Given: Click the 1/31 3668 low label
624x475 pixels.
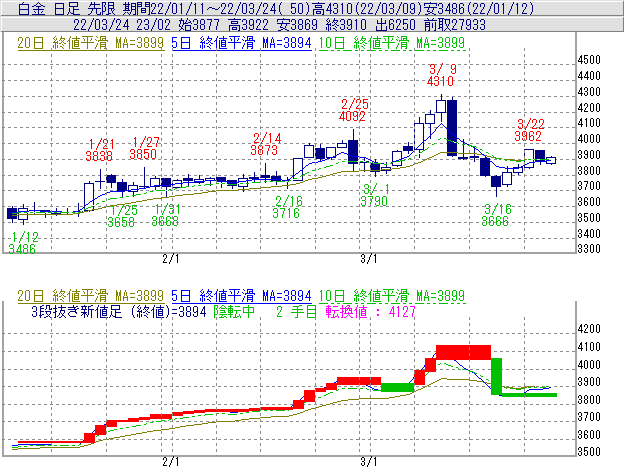Looking at the screenshot, I should pyautogui.click(x=166, y=215).
